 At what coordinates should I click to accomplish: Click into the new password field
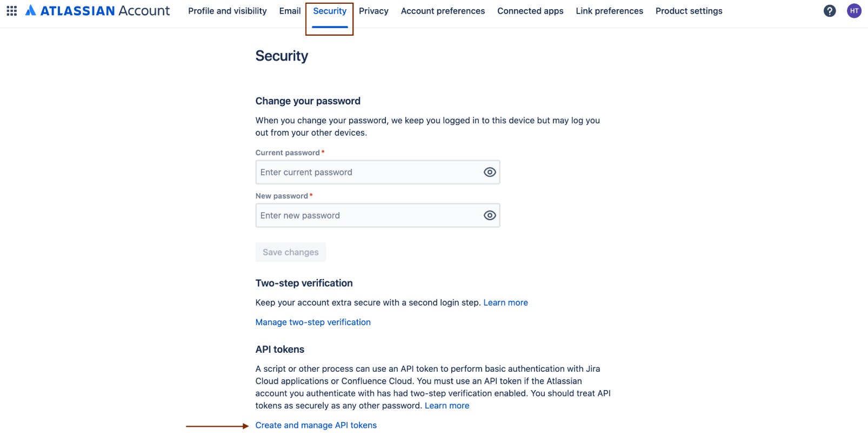coord(368,215)
